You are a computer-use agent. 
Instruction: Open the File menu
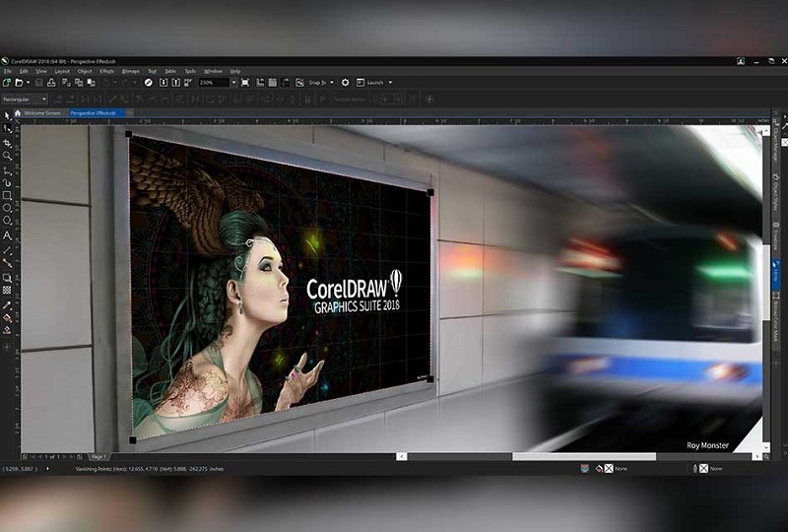[8, 71]
